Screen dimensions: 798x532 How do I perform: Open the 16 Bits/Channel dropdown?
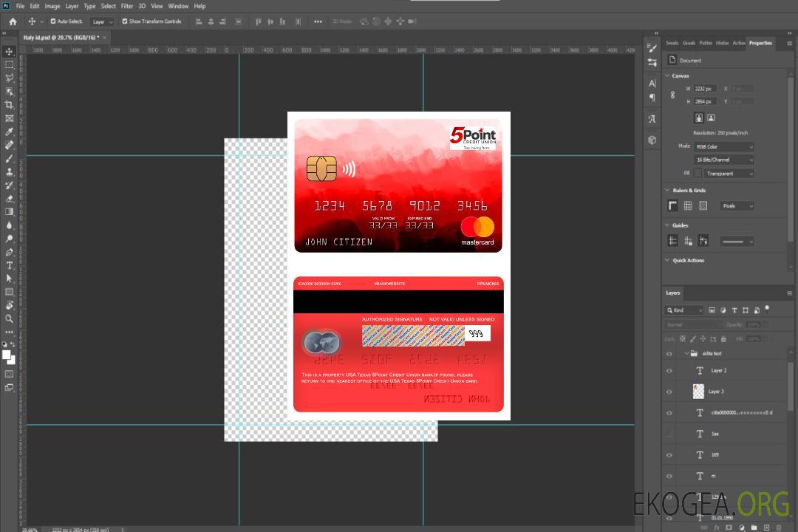pos(723,160)
